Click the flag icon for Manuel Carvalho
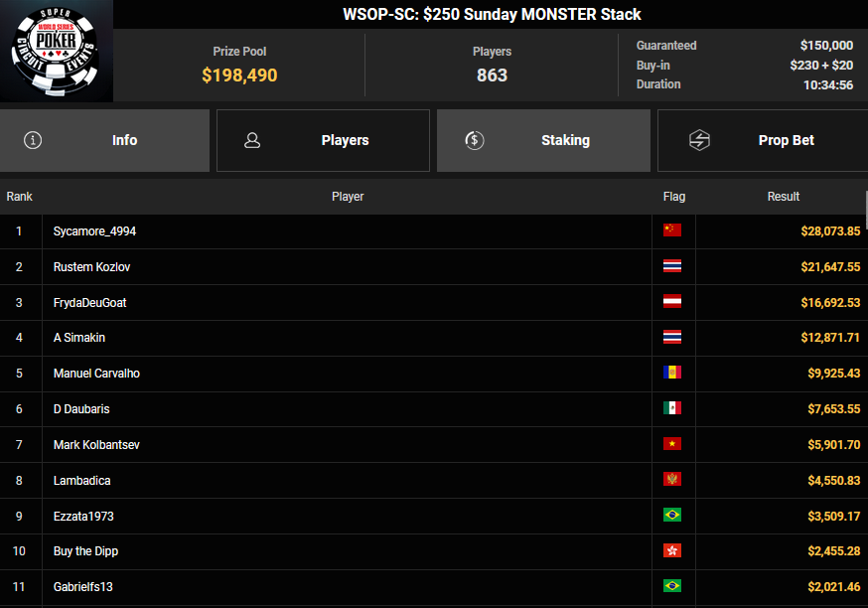This screenshot has width=868, height=608. (x=672, y=374)
